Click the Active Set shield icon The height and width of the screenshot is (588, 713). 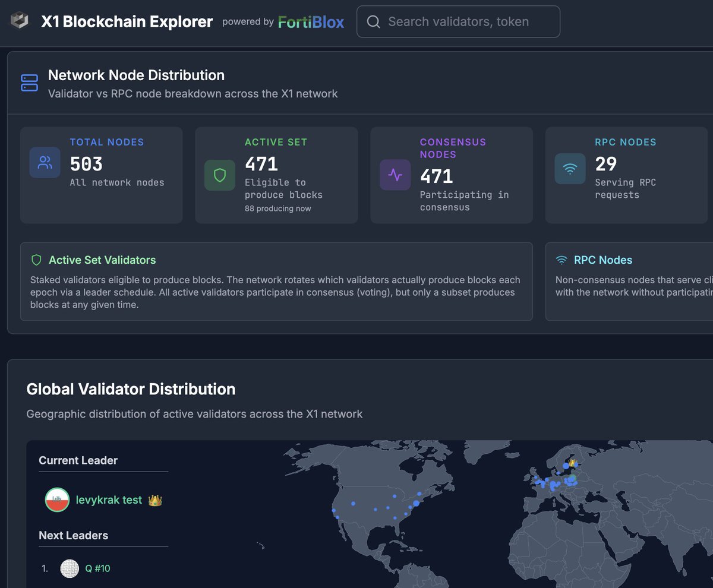point(220,175)
